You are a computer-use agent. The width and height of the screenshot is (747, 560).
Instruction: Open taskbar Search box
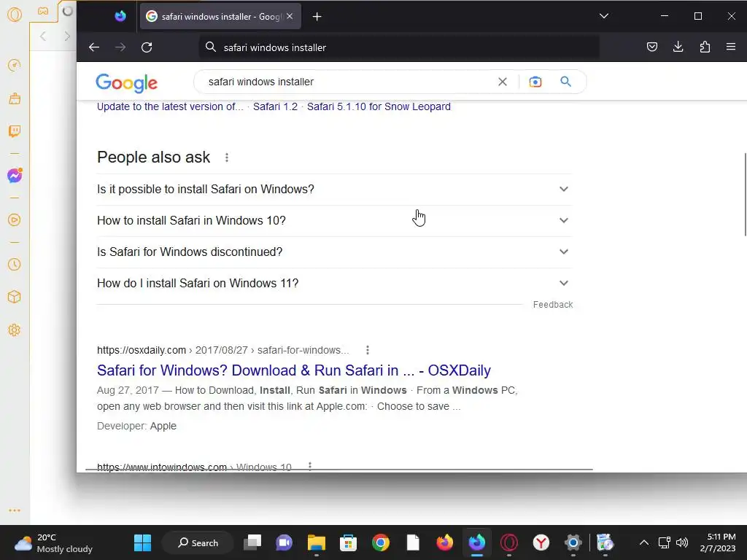[x=198, y=542]
